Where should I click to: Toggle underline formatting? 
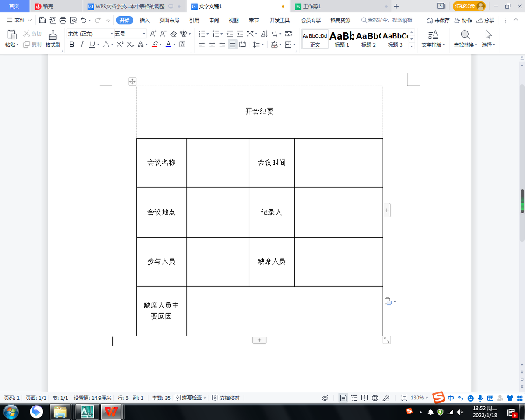click(x=91, y=44)
